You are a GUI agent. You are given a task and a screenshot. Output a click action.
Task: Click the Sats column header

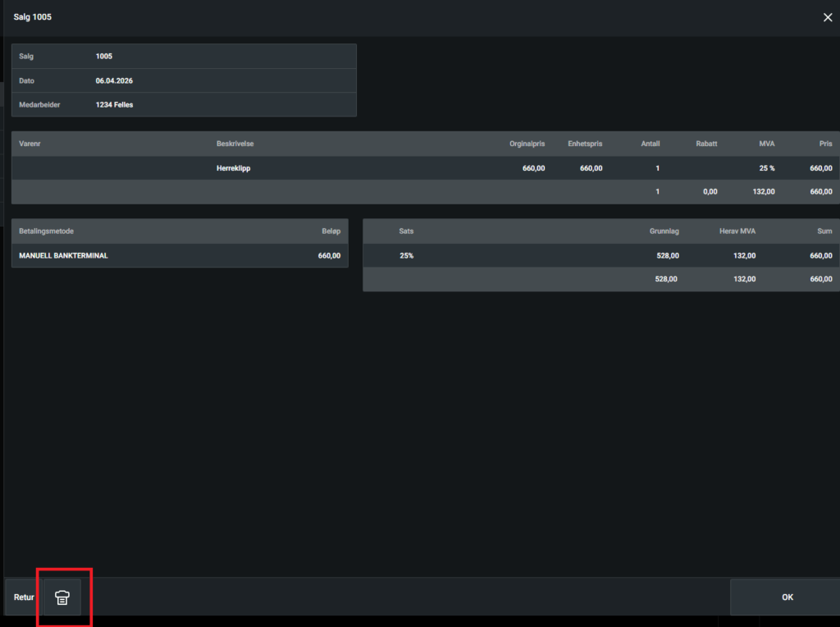[406, 231]
